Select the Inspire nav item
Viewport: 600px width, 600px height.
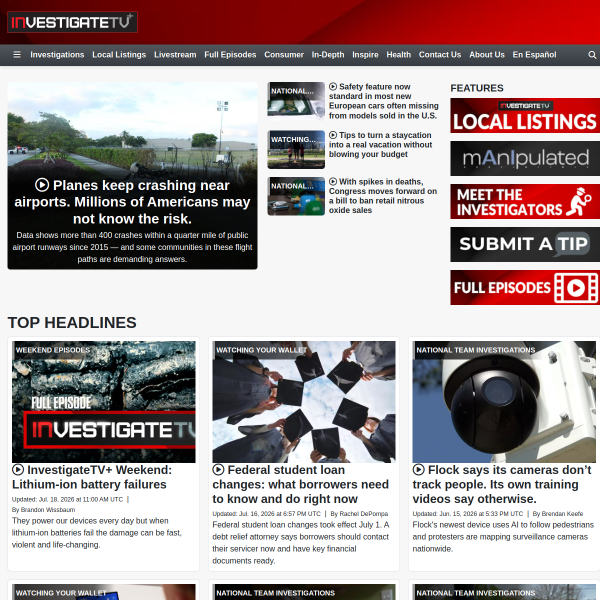coord(365,55)
